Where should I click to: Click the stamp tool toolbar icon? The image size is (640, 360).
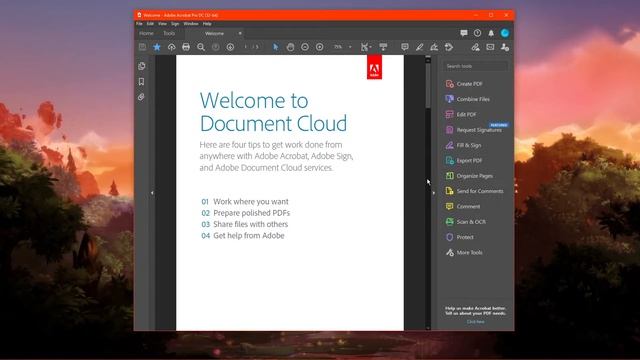tap(449, 47)
